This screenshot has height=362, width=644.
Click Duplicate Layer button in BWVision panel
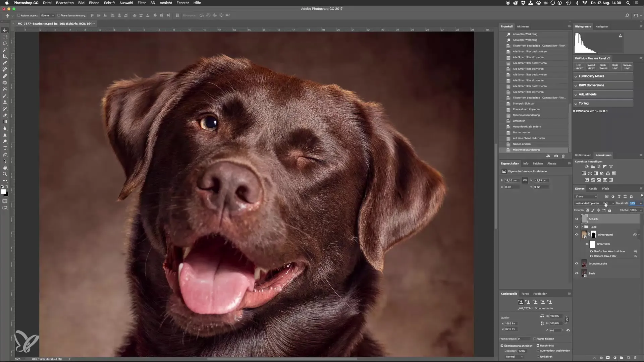[627, 67]
